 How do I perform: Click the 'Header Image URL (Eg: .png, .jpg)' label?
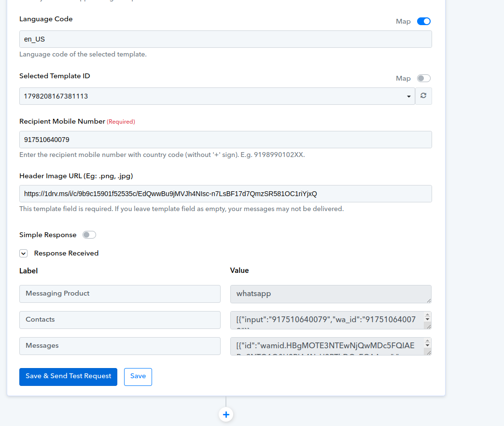click(76, 176)
